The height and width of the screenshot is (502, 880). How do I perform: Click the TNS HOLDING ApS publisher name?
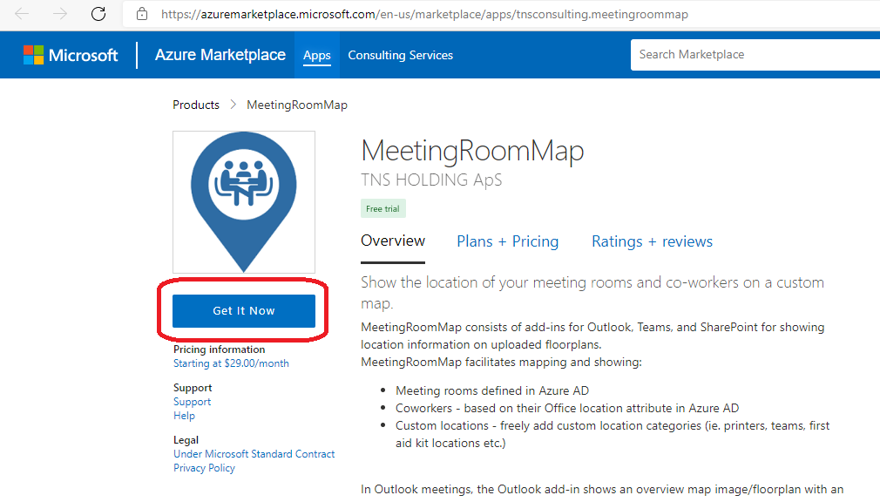coord(431,180)
